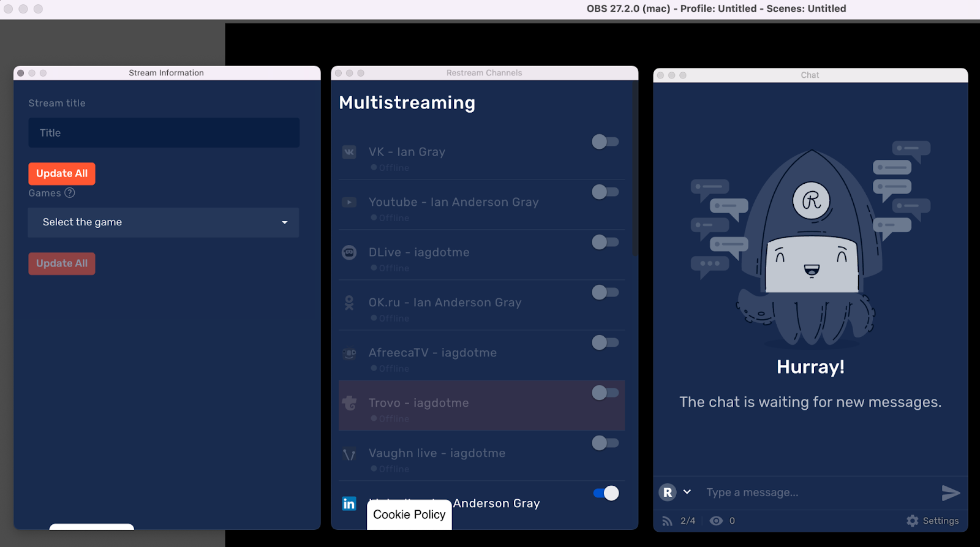Disable the LinkedIn channel toggle
Image resolution: width=980 pixels, height=547 pixels.
point(606,493)
